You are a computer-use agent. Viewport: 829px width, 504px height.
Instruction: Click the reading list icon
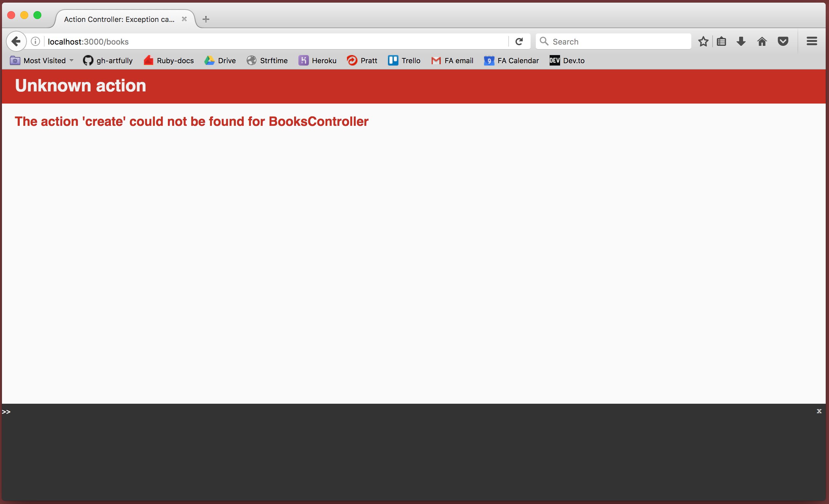tap(722, 41)
